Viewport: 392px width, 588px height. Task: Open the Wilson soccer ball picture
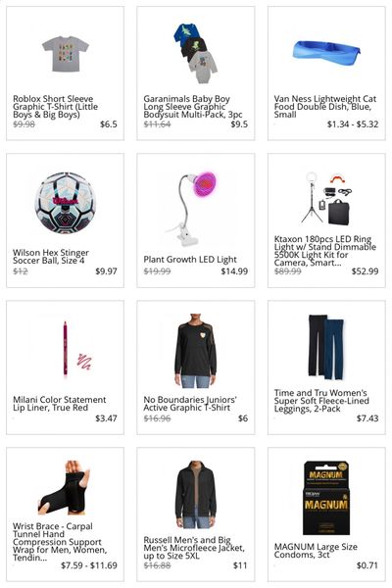(x=66, y=203)
